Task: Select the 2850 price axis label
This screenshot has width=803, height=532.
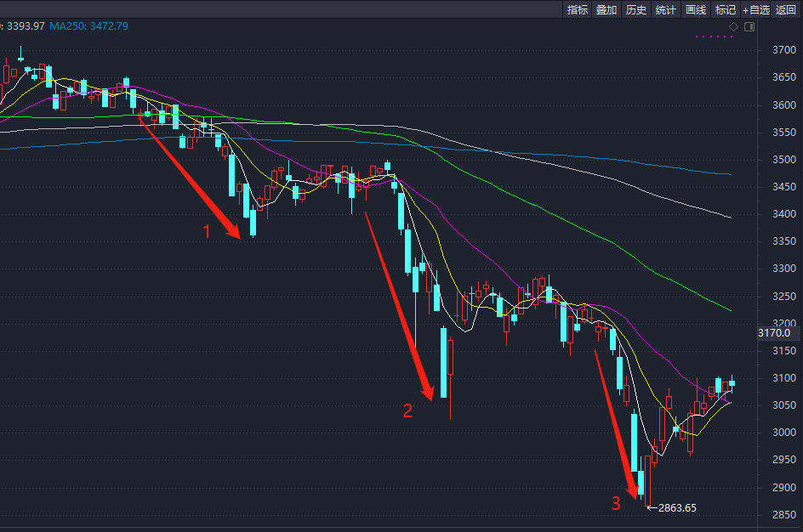Action: click(784, 515)
